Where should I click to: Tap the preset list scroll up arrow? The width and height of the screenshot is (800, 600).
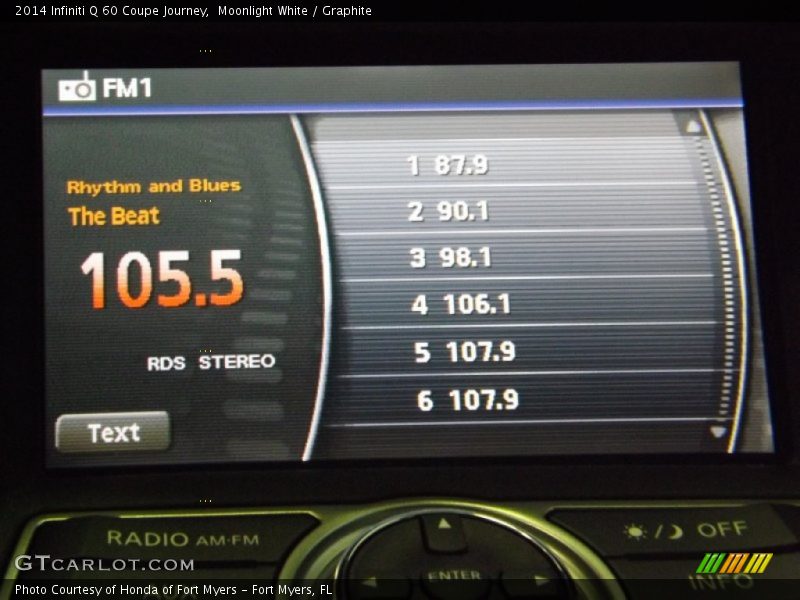pyautogui.click(x=693, y=126)
